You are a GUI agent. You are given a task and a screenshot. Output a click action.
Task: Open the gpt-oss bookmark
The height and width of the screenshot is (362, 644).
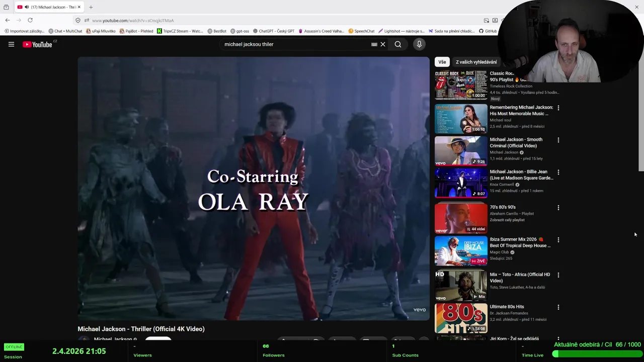239,31
